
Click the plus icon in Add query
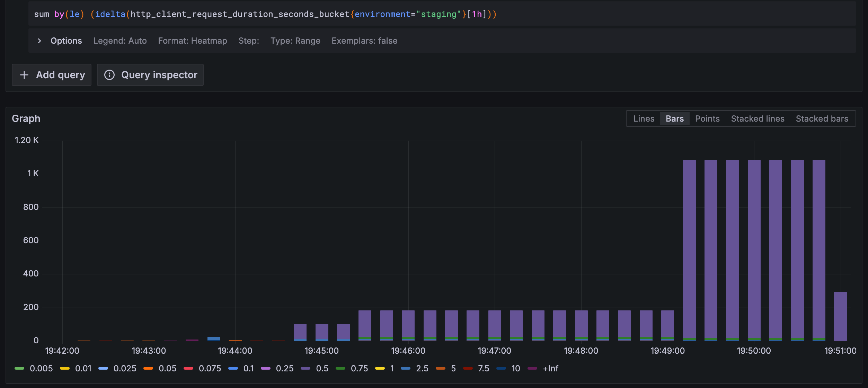coord(24,75)
